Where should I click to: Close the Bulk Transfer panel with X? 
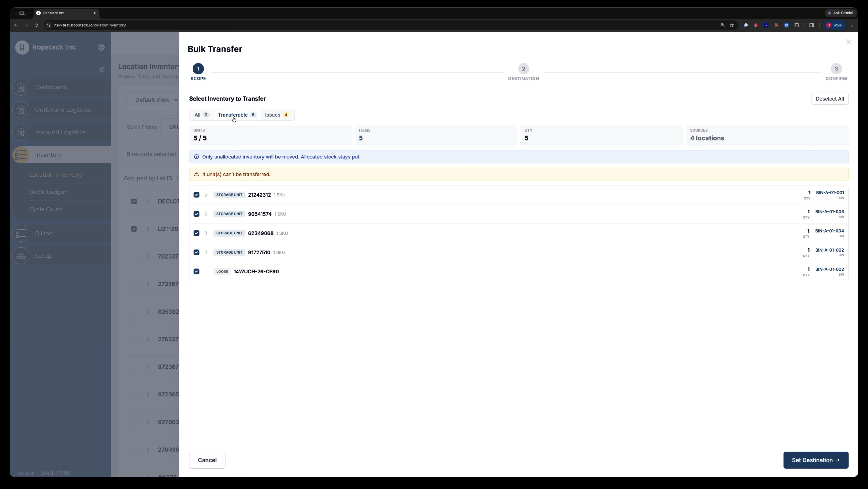click(x=849, y=42)
